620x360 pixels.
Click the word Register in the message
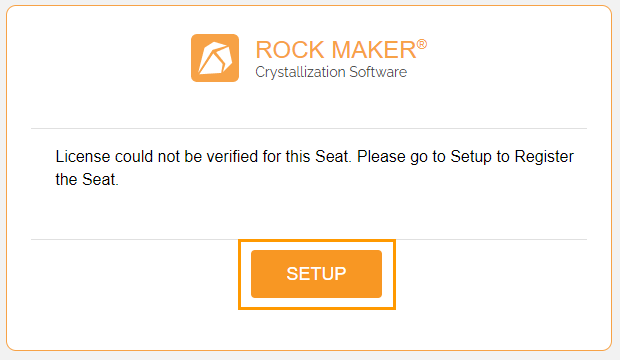click(544, 157)
